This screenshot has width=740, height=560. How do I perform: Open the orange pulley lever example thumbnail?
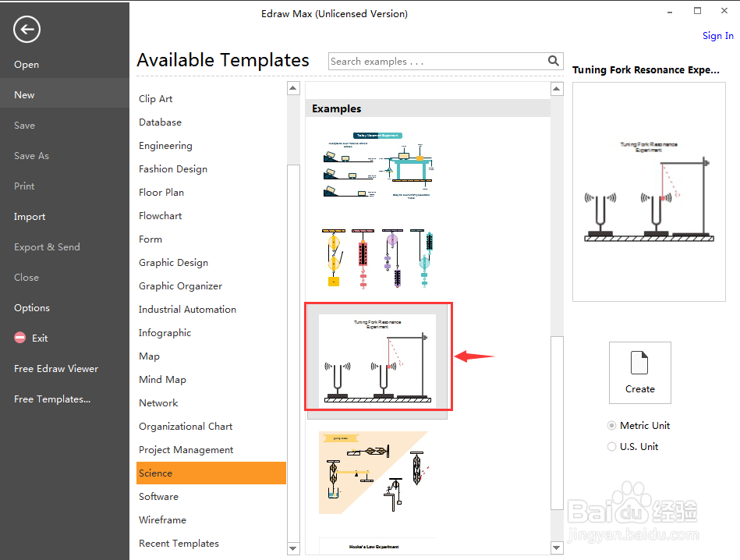coord(377,472)
